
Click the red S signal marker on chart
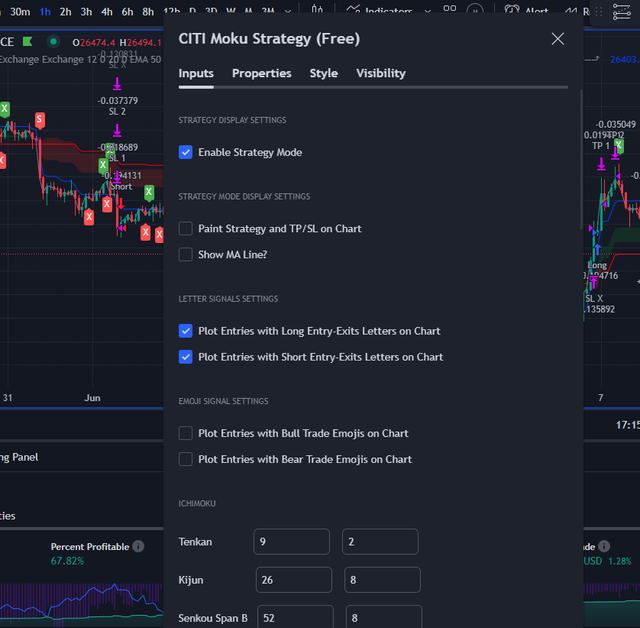(x=40, y=120)
